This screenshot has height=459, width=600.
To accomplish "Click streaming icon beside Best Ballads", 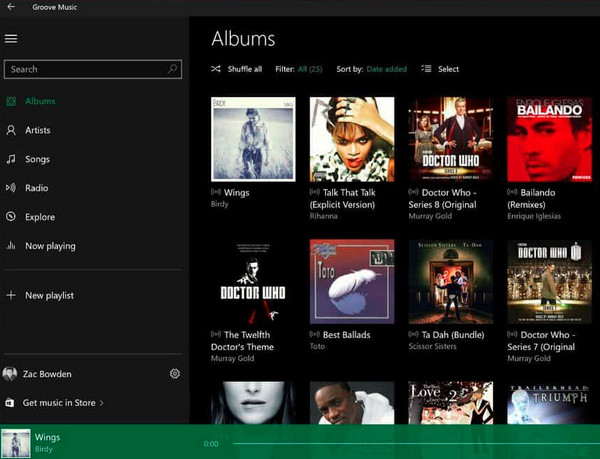I will 315,334.
